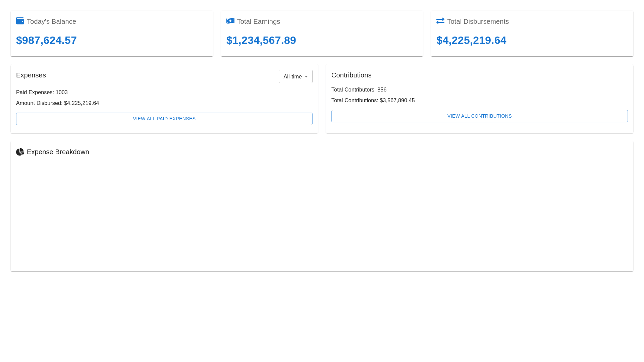Click the $987,624.57 balance amount
The width and height of the screenshot is (644, 362).
coord(46,40)
